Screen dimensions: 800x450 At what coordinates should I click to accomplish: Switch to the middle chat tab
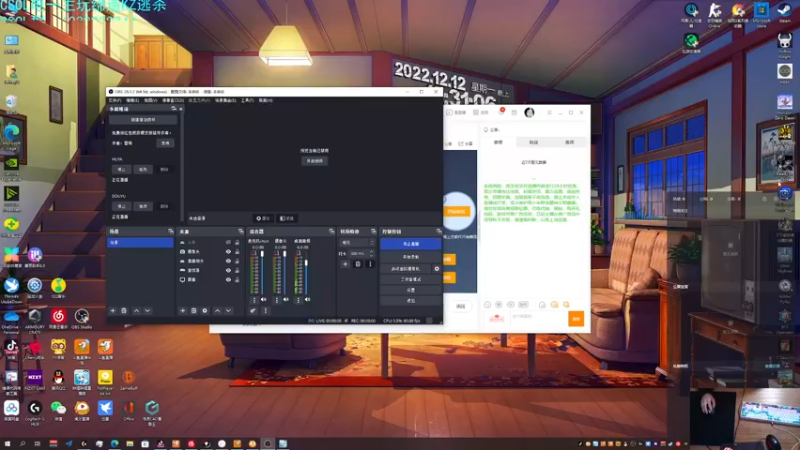(534, 142)
